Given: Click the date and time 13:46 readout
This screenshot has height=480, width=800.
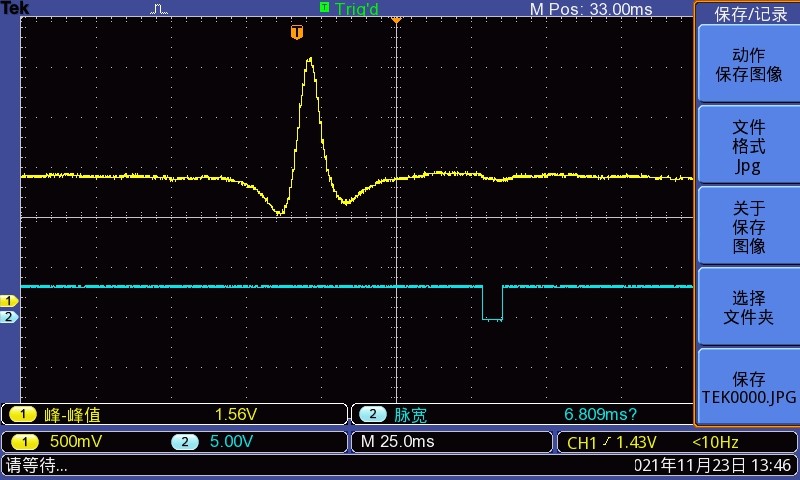Looking at the screenshot, I should (712, 465).
